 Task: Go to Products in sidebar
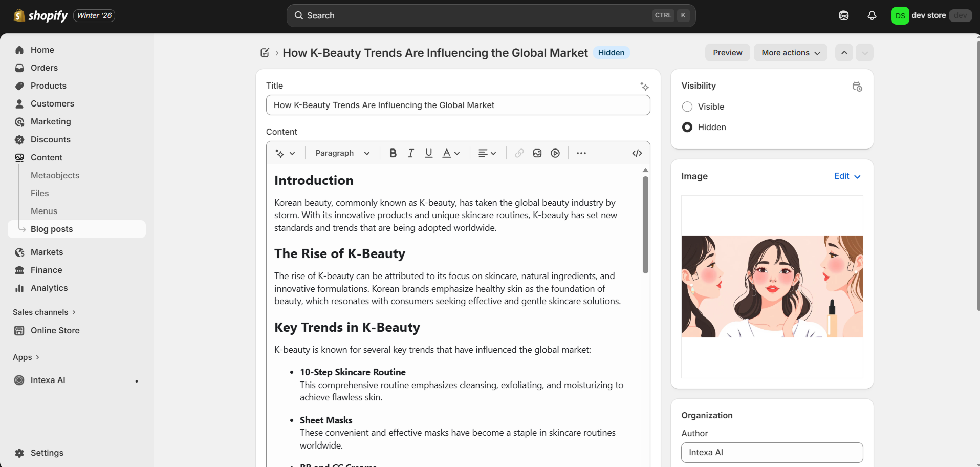click(x=48, y=86)
